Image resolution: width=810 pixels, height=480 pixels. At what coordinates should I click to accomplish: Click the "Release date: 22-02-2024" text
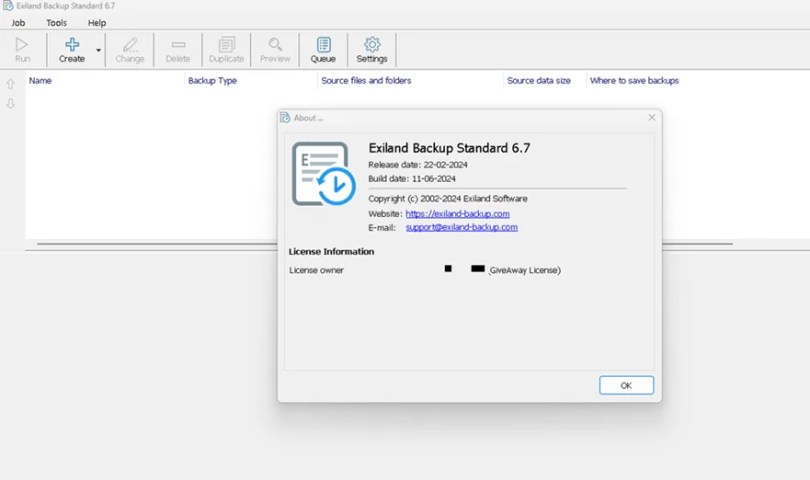(x=418, y=165)
